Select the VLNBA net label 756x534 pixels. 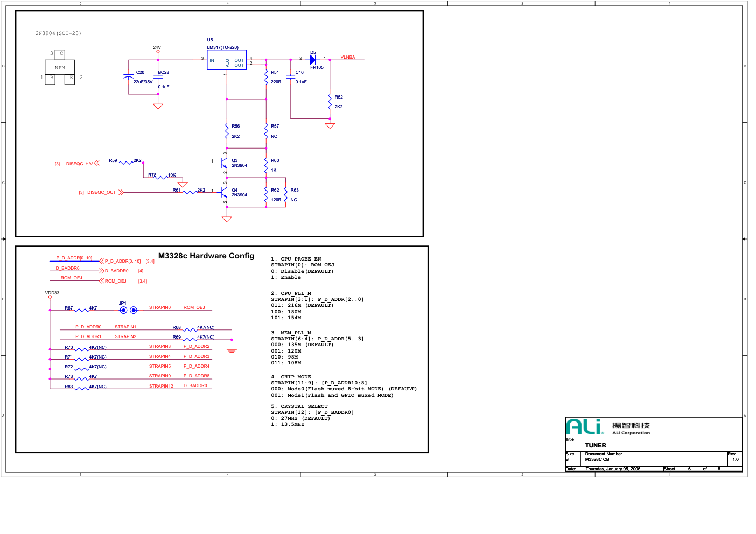click(x=348, y=57)
